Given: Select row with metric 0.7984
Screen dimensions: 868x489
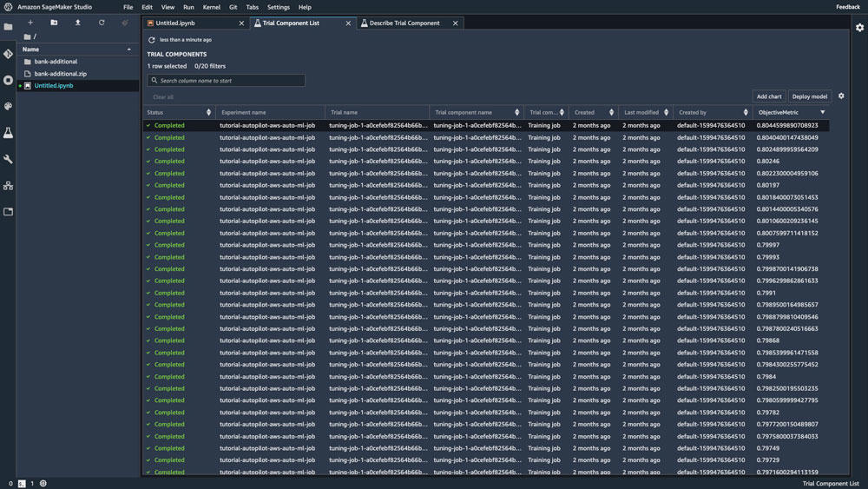Looking at the screenshot, I should pos(486,377).
